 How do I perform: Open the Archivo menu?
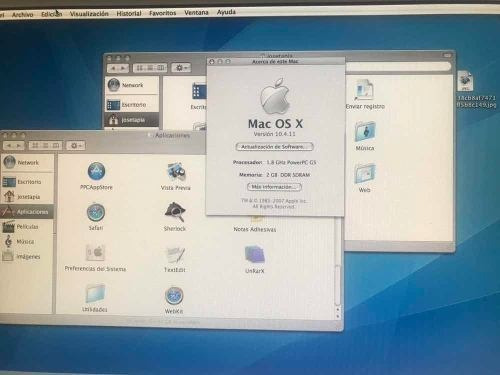(x=22, y=15)
